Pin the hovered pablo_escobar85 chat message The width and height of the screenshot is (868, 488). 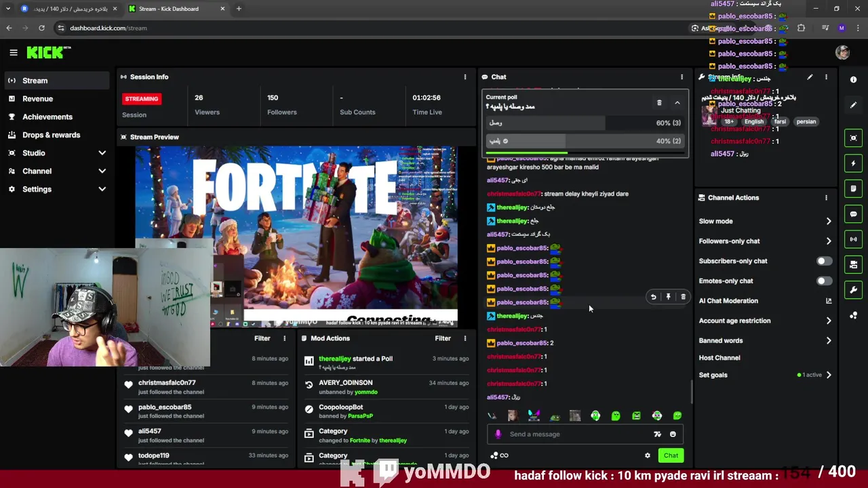coord(668,297)
